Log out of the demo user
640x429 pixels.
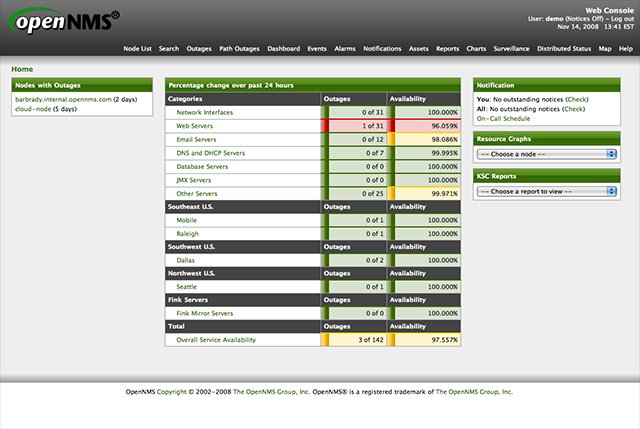[x=622, y=19]
